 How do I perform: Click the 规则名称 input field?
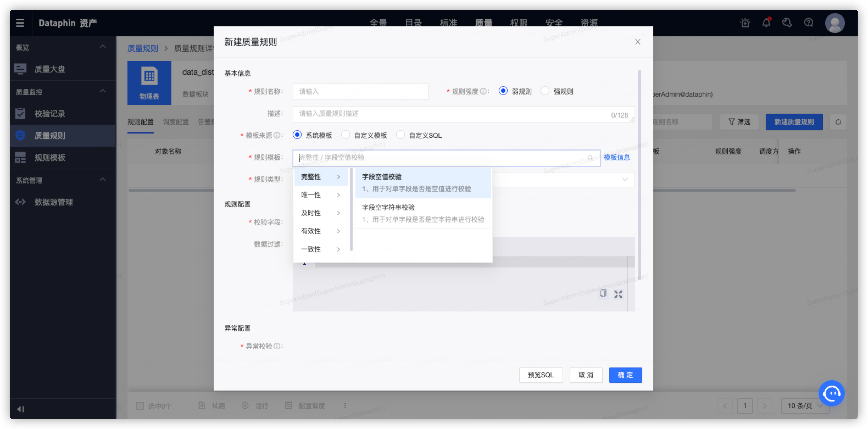(x=360, y=91)
